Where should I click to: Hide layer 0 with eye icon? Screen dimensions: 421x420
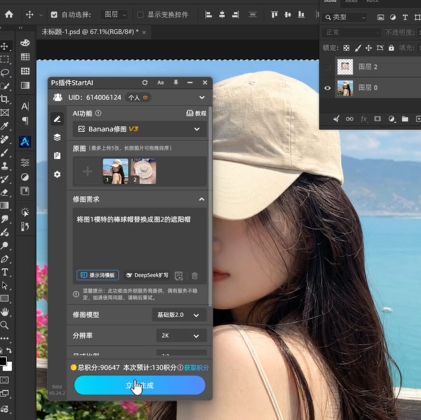[327, 88]
